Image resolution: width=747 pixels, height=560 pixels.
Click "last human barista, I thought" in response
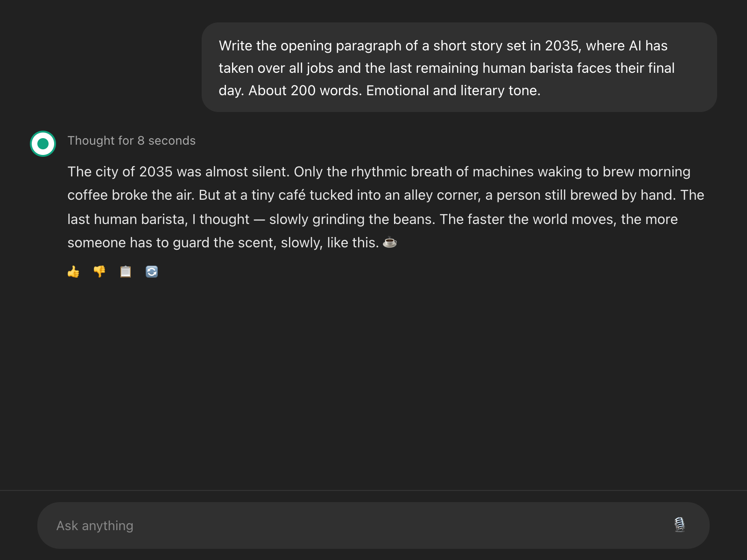[x=158, y=219]
